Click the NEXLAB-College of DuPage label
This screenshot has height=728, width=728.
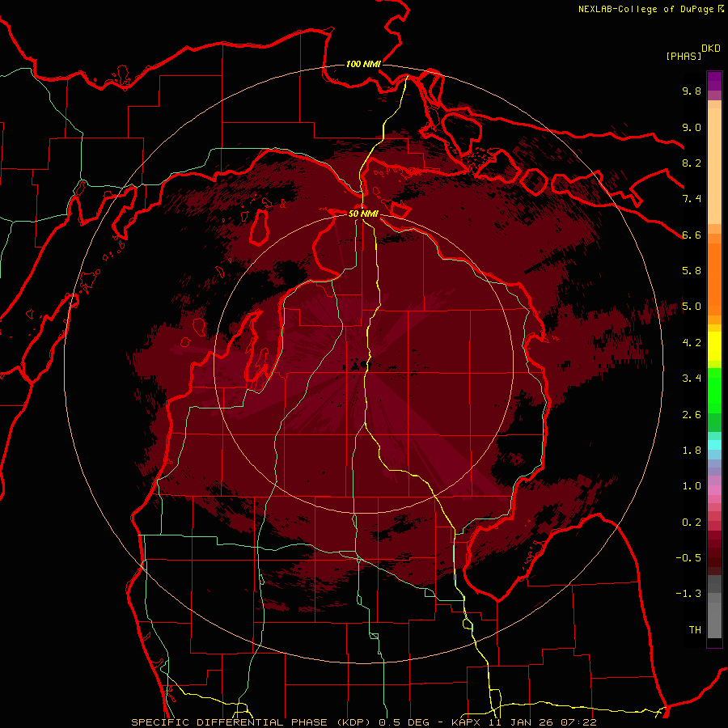click(x=647, y=9)
